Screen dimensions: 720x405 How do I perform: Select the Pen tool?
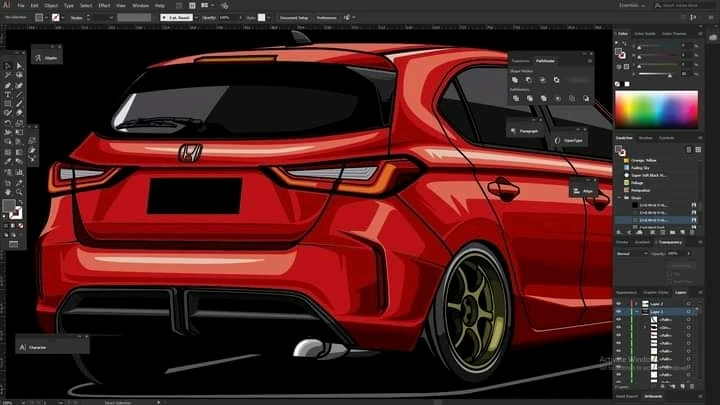point(7,86)
